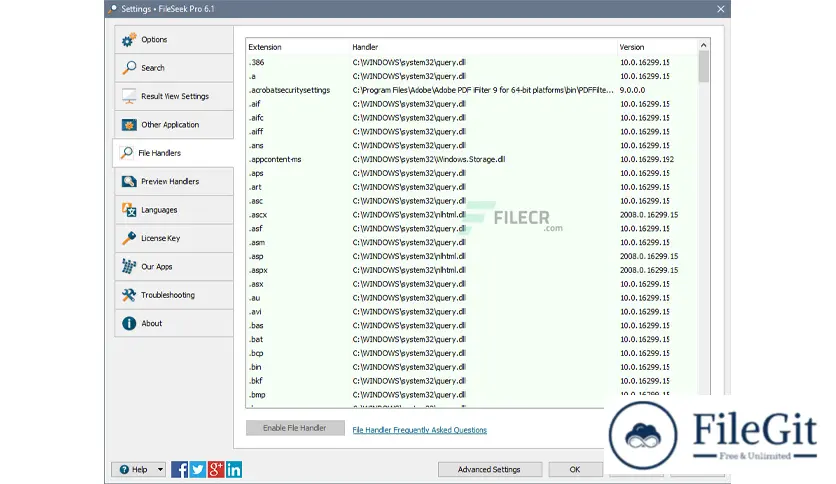Open the Google Plus icon

point(215,469)
